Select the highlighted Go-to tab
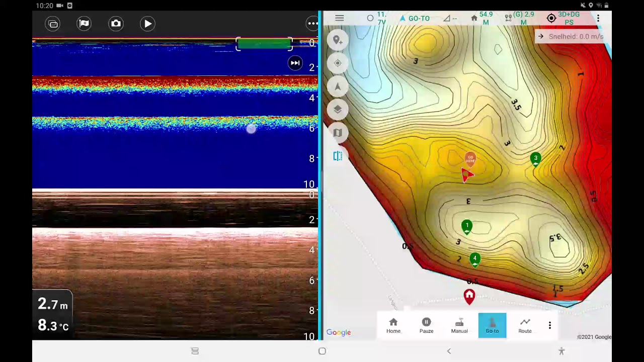This screenshot has width=644, height=362. (x=492, y=325)
